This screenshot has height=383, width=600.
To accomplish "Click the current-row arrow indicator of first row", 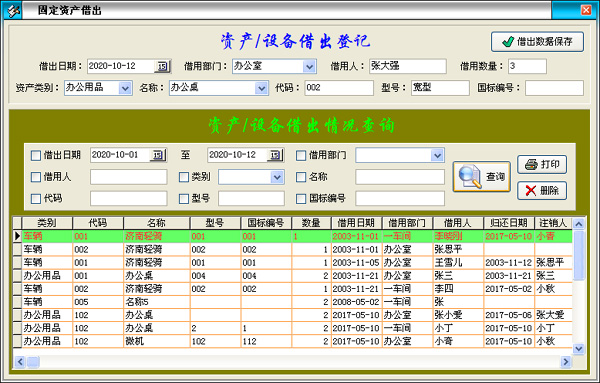I will click(x=17, y=236).
